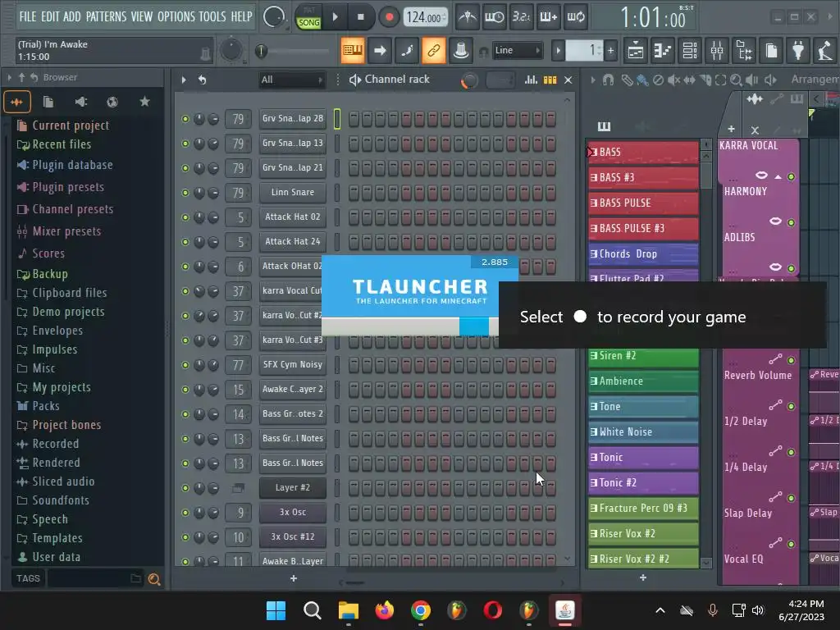The image size is (840, 630).
Task: Enable typing keyboard to piano icon
Action: tap(353, 51)
